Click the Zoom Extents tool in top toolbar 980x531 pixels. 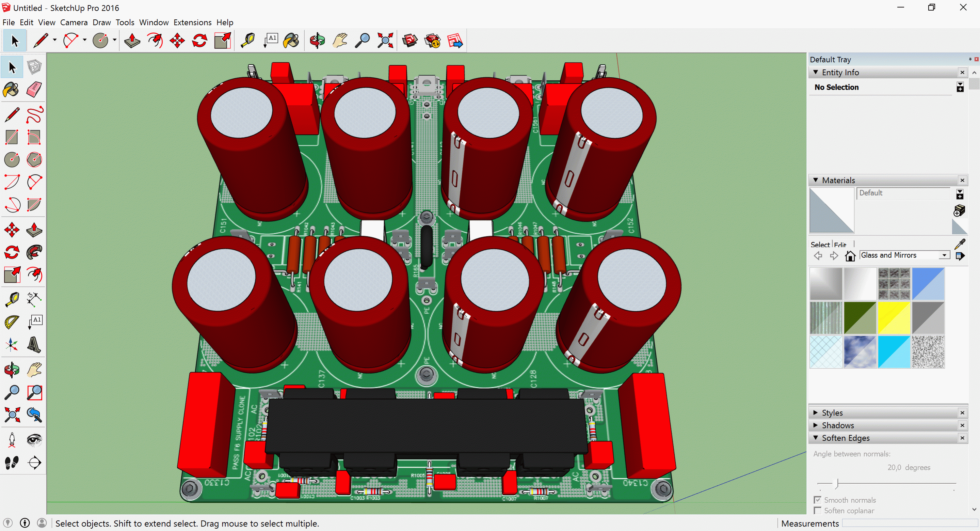pos(385,40)
